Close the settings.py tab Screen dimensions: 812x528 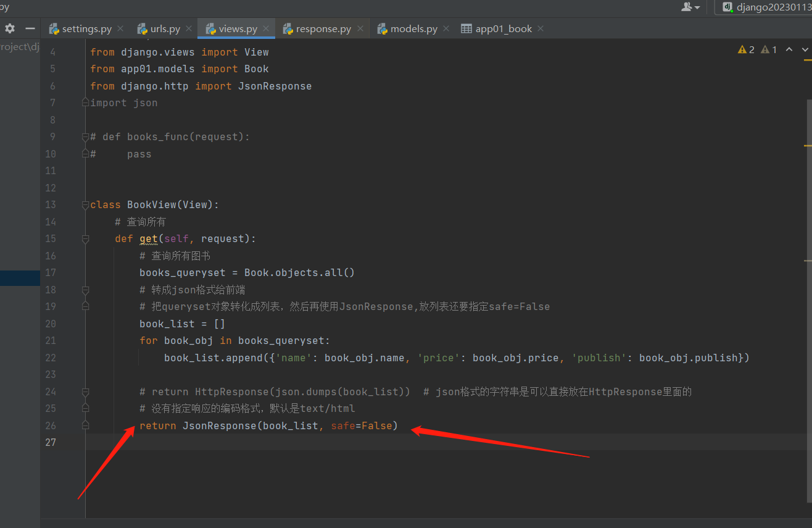coord(120,28)
